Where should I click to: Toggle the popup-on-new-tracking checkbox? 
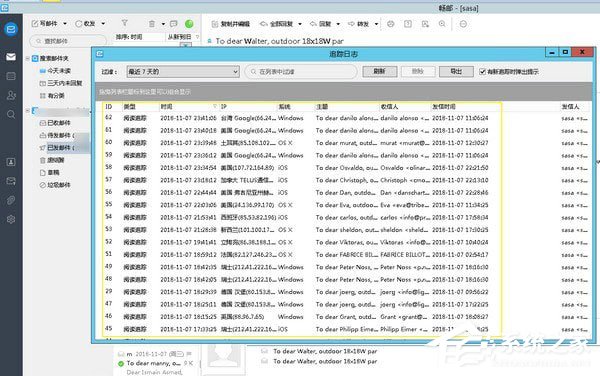(483, 72)
